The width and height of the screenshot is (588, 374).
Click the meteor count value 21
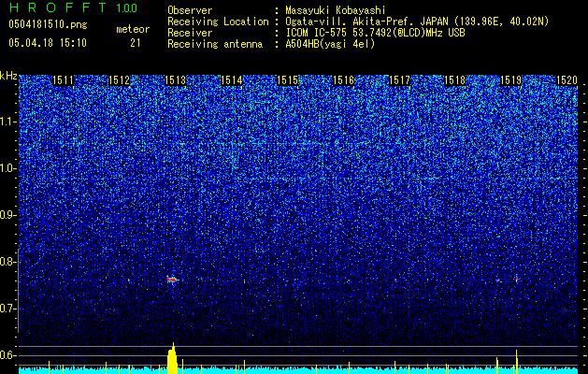(136, 43)
